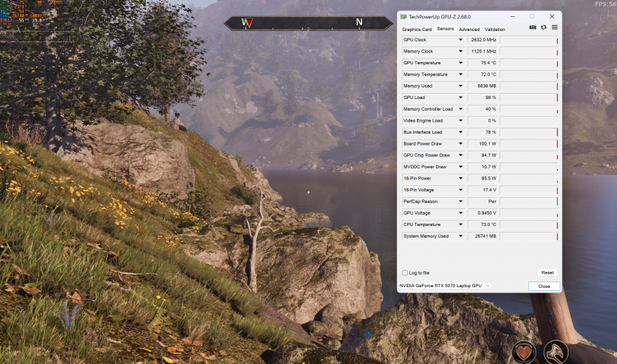Click the Close button at bottom
The height and width of the screenshot is (364, 617).
point(544,286)
